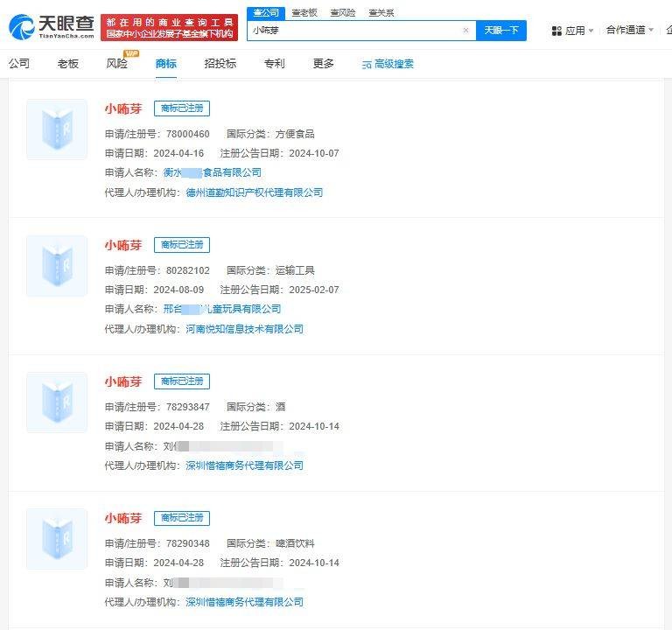Click the 天眼一下 search button
Image resolution: width=672 pixels, height=630 pixels.
click(x=501, y=31)
